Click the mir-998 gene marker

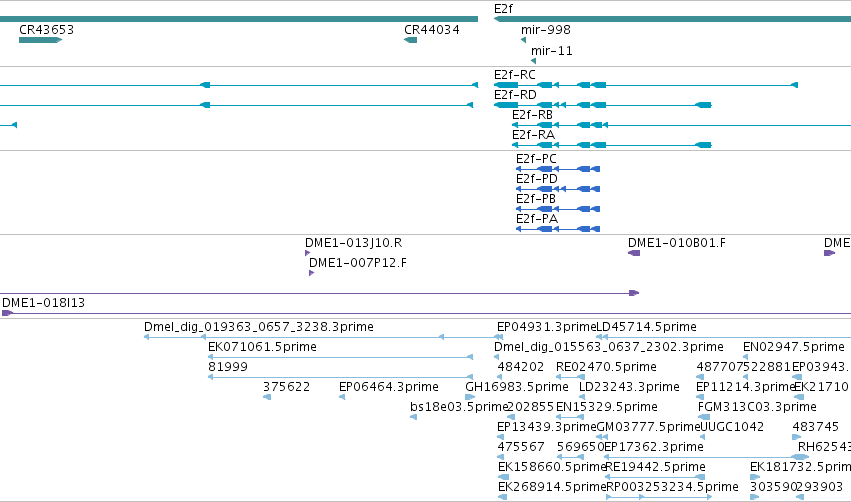[x=523, y=40]
